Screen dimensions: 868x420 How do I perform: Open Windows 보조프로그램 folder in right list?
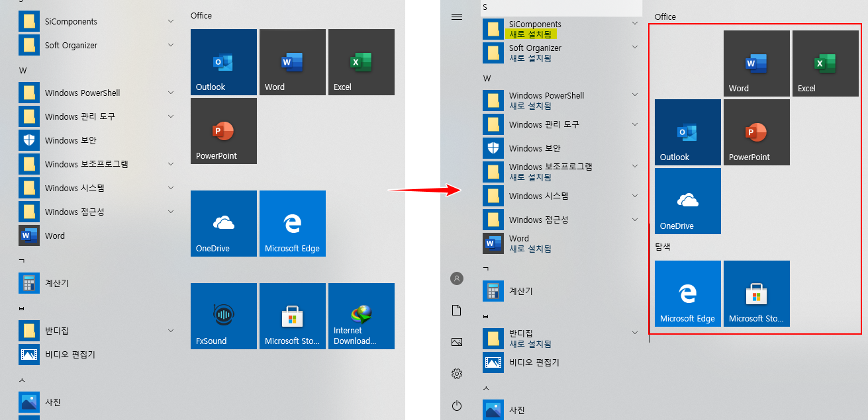pyautogui.click(x=561, y=172)
